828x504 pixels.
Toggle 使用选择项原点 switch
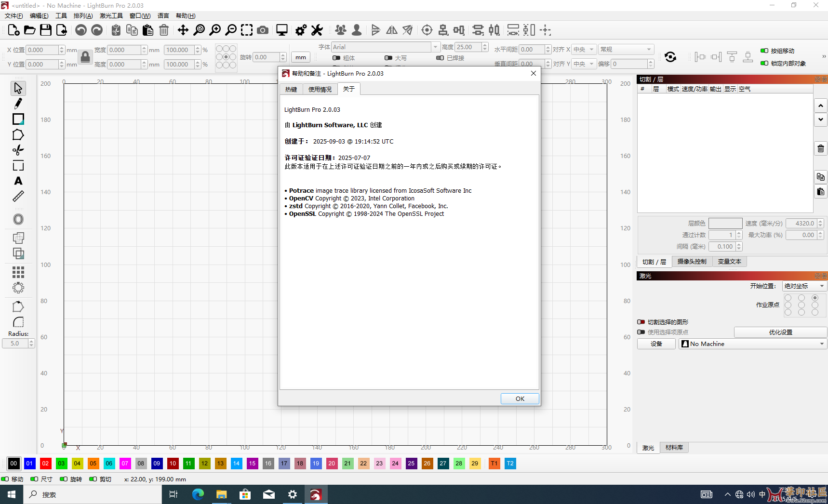[x=641, y=332]
